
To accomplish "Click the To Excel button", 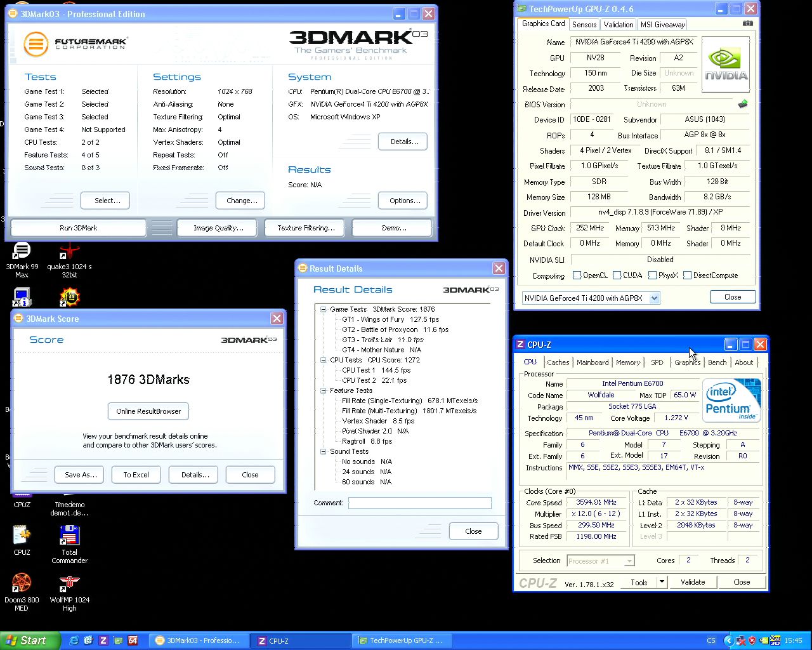I will (x=136, y=475).
